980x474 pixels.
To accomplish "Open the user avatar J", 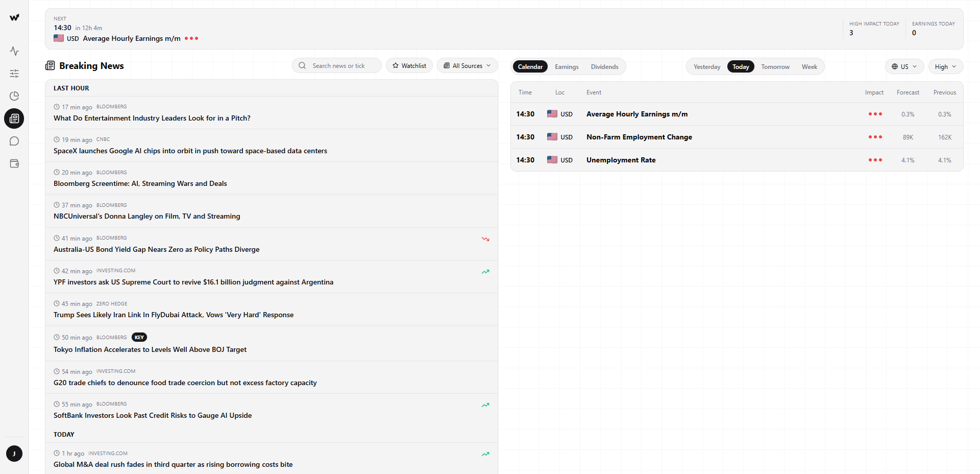I will [x=14, y=454].
